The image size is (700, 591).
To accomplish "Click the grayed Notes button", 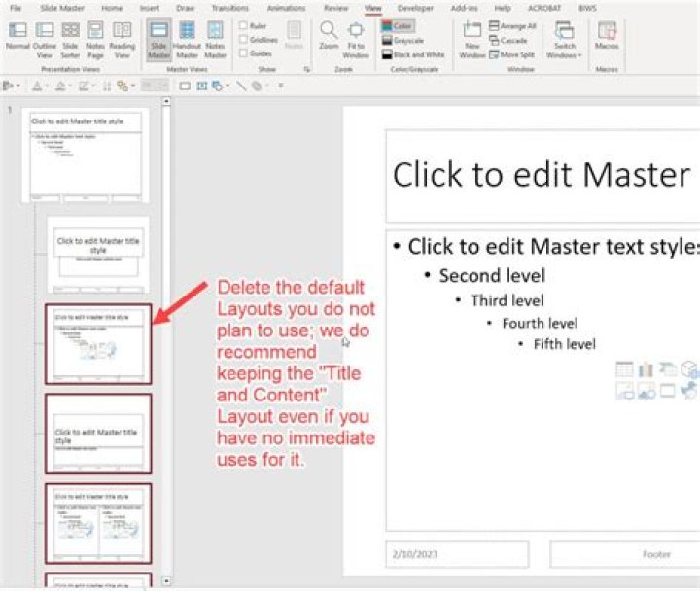I will click(294, 36).
